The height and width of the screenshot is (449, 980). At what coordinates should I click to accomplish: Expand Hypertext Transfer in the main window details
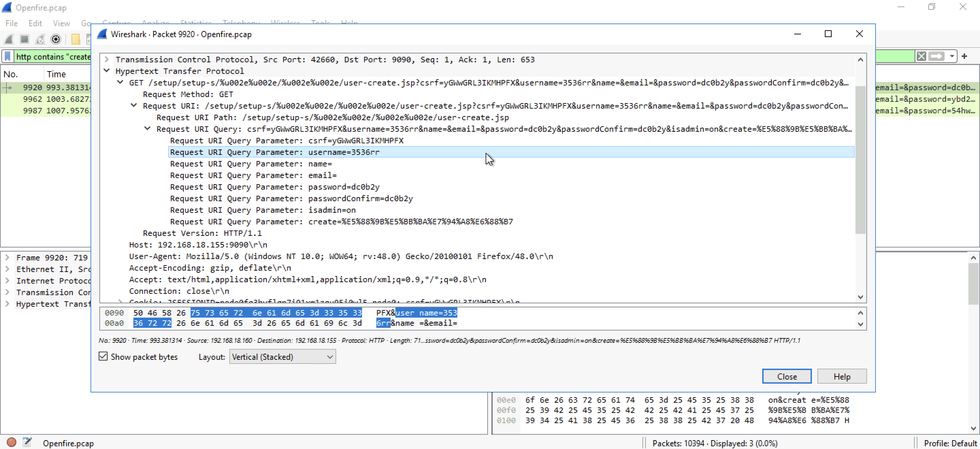coord(7,304)
